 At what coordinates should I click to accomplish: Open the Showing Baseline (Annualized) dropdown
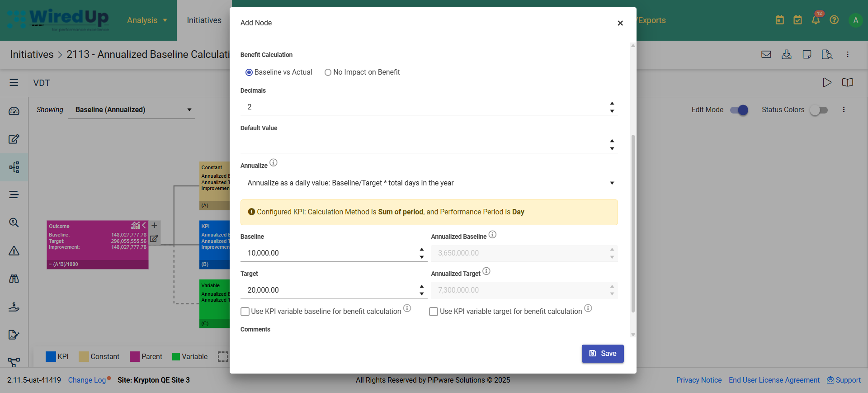tap(132, 110)
